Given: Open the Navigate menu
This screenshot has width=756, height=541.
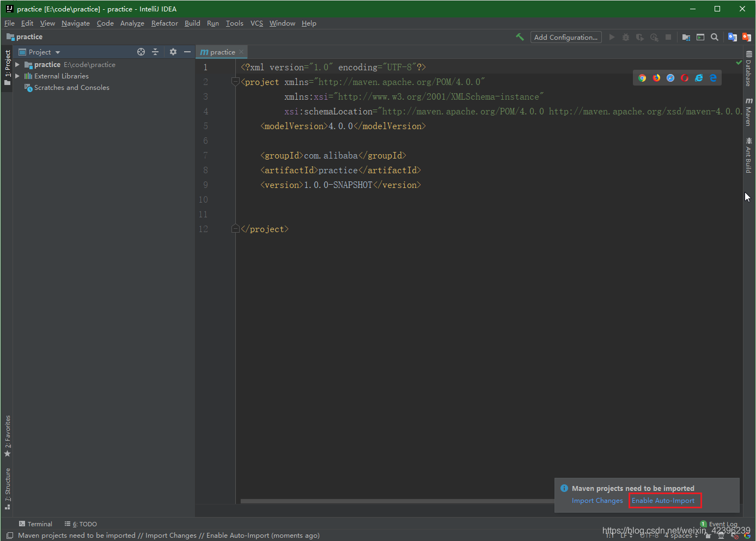Looking at the screenshot, I should (x=76, y=23).
